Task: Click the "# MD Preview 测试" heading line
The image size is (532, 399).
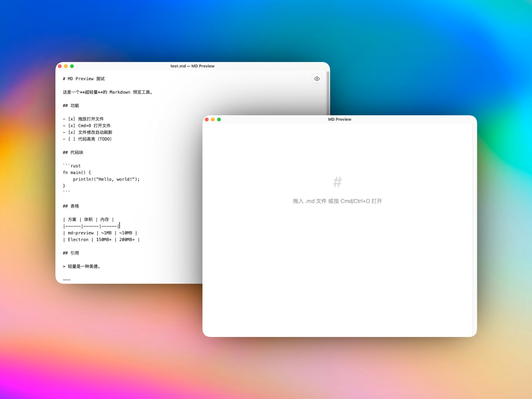Action: click(83, 79)
